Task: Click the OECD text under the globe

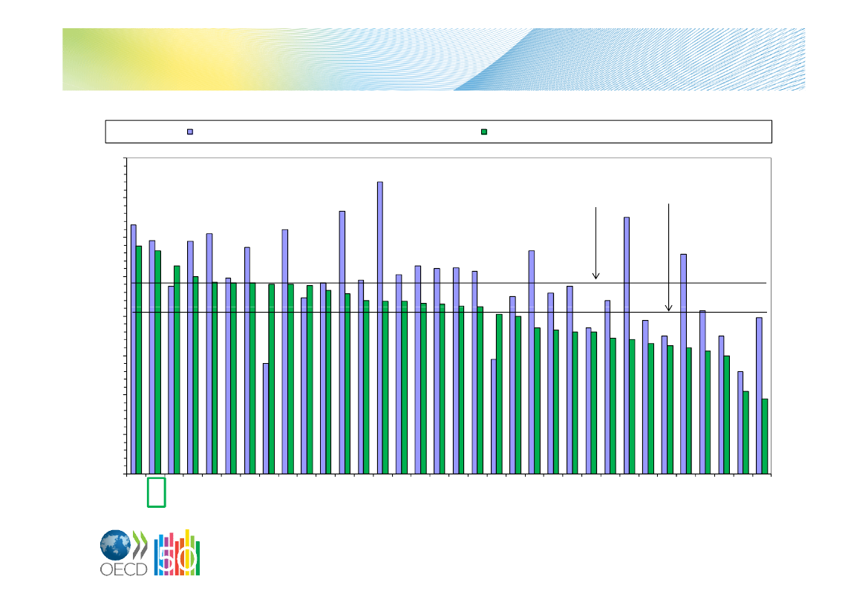Action: click(123, 569)
